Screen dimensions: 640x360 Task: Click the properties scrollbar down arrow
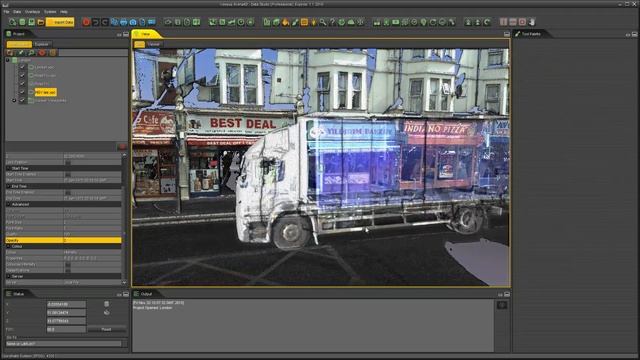[124, 282]
